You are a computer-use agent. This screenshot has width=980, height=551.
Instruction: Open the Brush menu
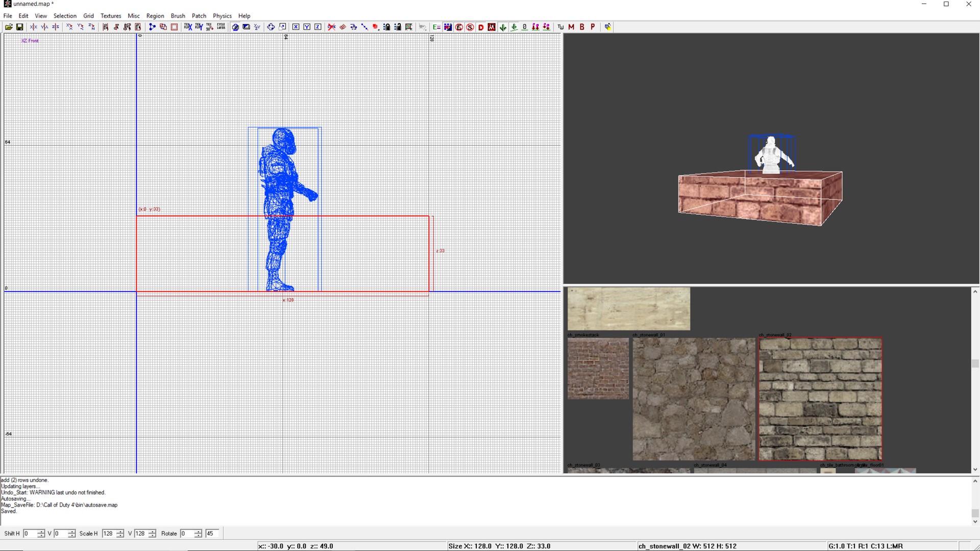point(178,16)
